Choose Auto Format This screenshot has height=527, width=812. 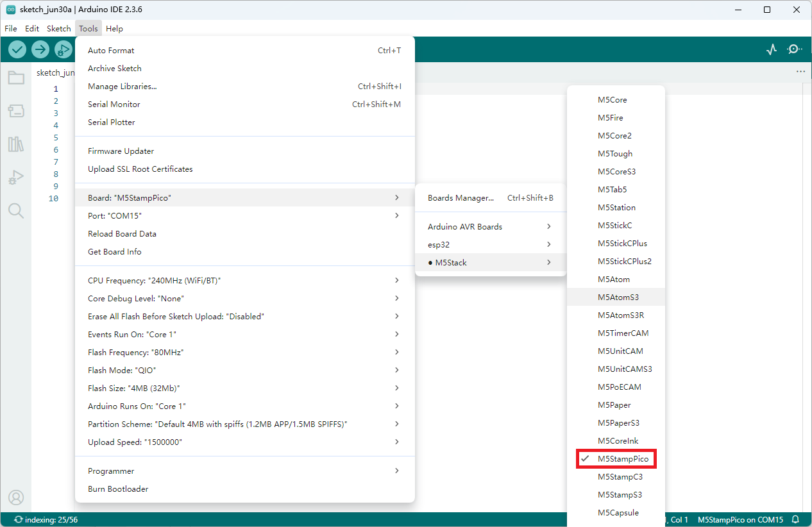pos(245,50)
